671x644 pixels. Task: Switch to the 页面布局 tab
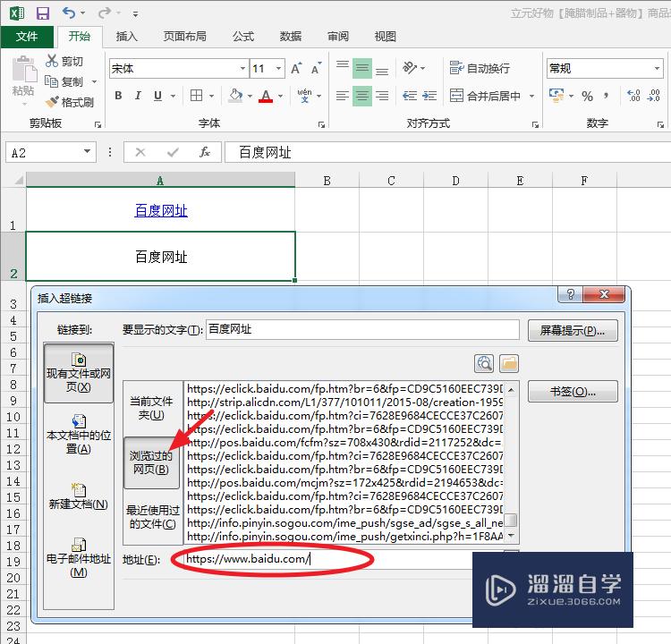pyautogui.click(x=185, y=37)
